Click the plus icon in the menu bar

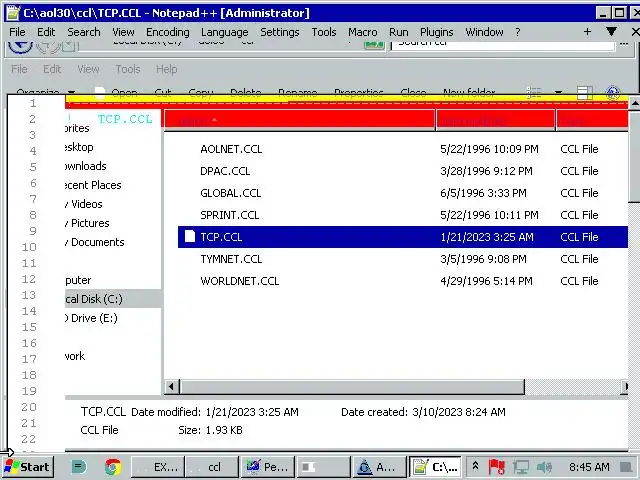click(x=587, y=32)
